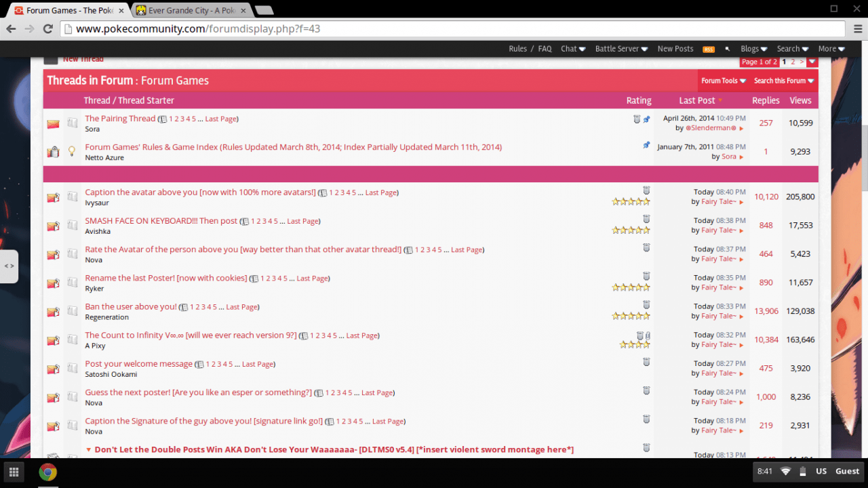Click folder icon for SMASH FACE thread
The image size is (868, 488).
pos(53,226)
